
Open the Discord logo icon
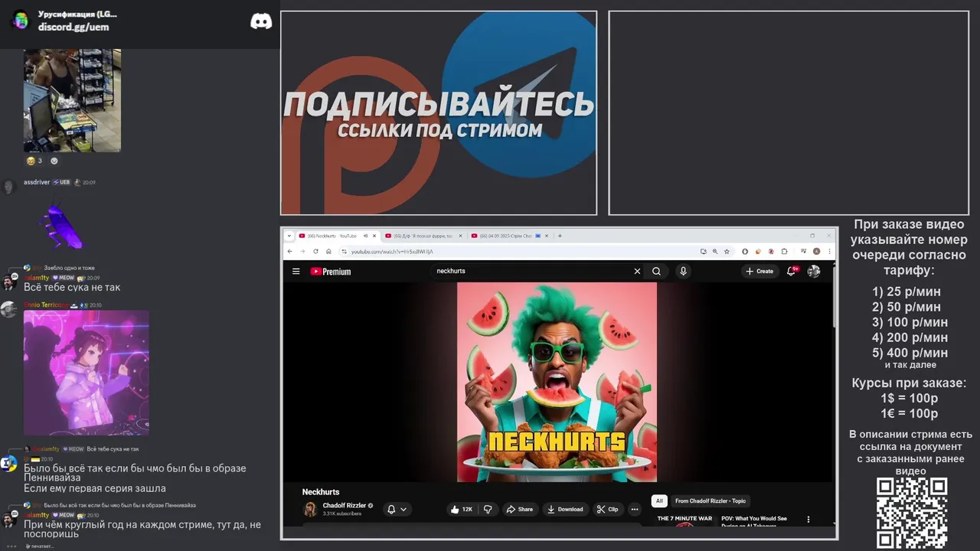261,21
